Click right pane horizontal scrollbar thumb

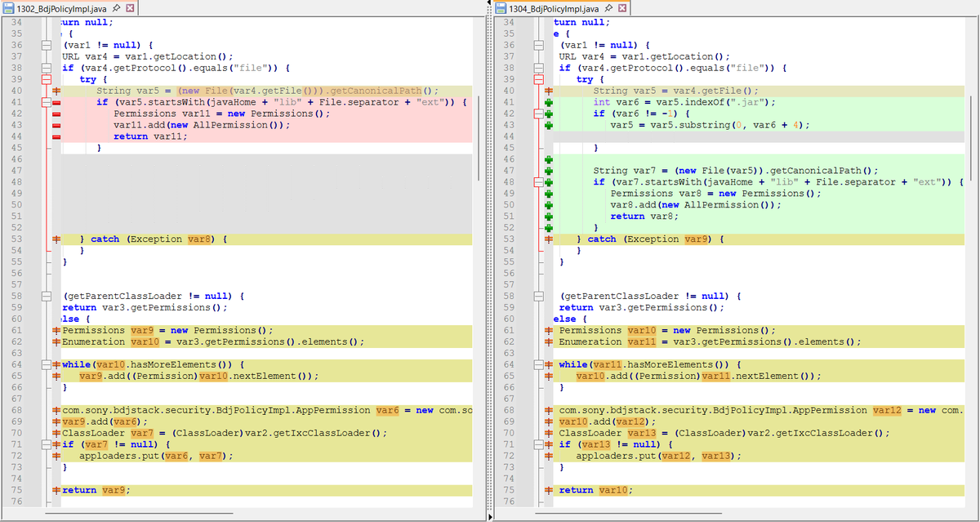pos(630,514)
